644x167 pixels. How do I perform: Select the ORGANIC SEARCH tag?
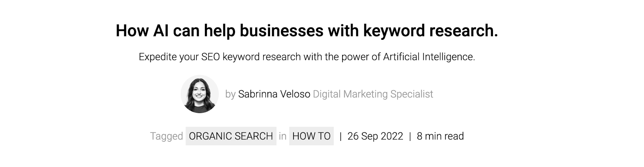tap(231, 136)
